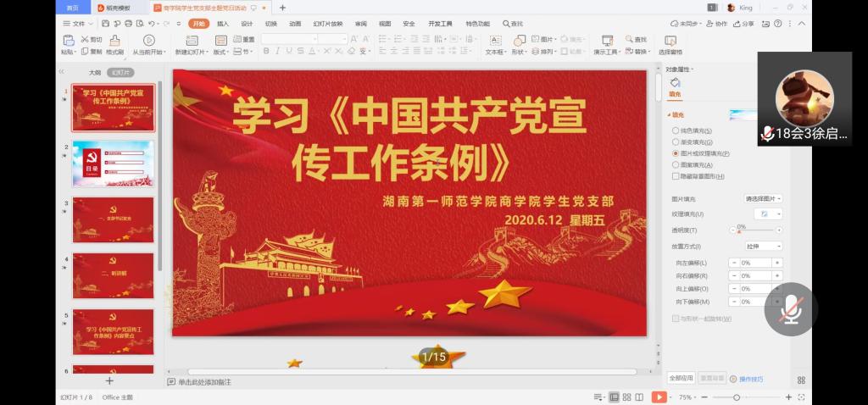868x405 pixels.
Task: Insert a text box (文本框)
Action: (x=495, y=42)
